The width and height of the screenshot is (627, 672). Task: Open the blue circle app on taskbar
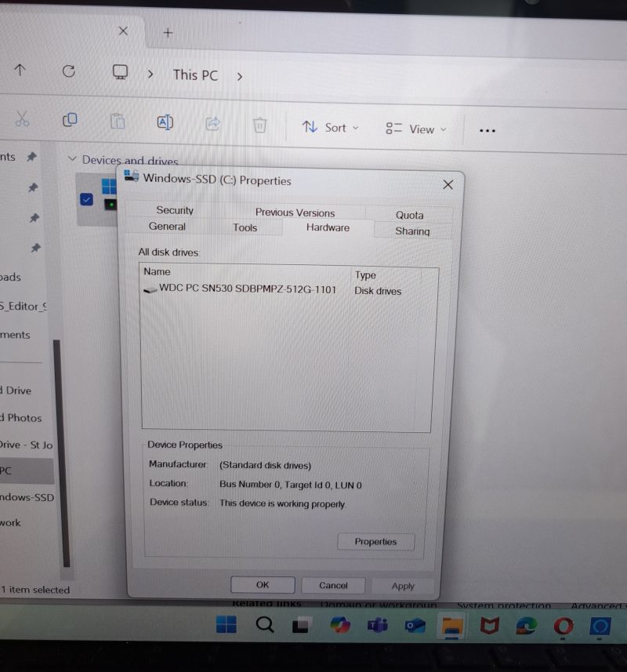click(x=600, y=627)
